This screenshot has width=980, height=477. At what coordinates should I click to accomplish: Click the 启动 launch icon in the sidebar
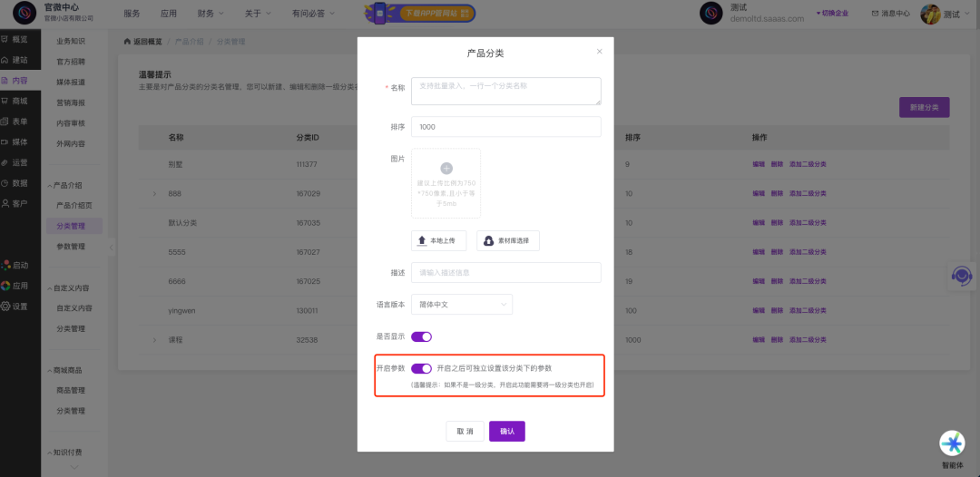[5, 266]
